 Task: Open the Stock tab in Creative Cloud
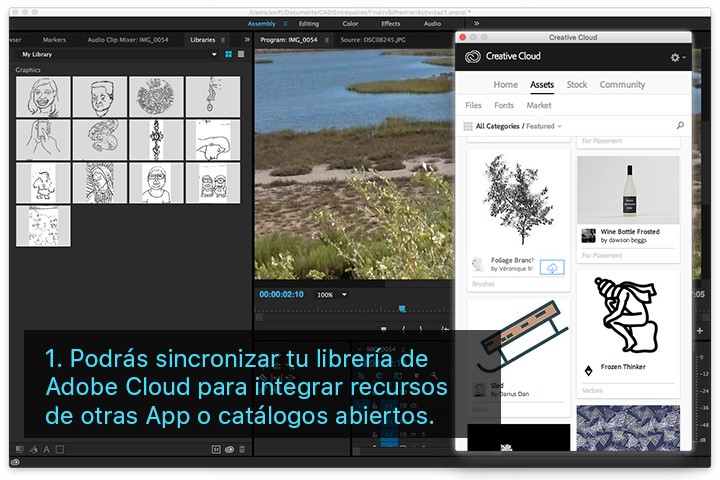point(577,85)
